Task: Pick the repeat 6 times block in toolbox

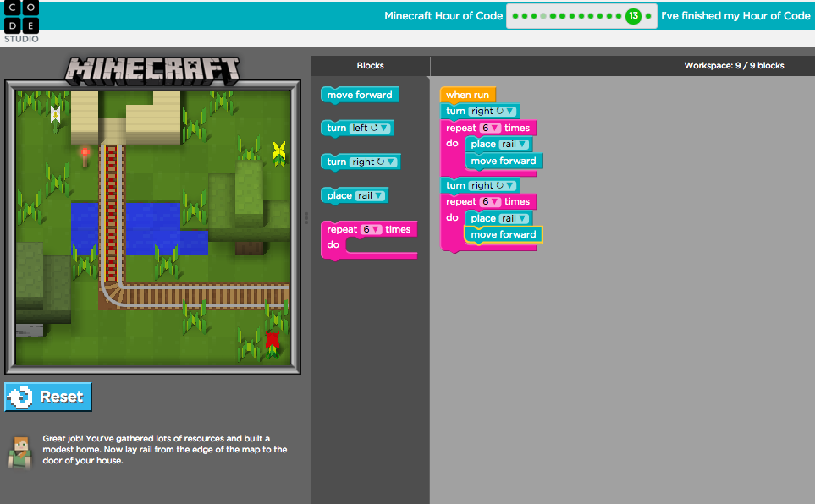Action: click(x=369, y=240)
